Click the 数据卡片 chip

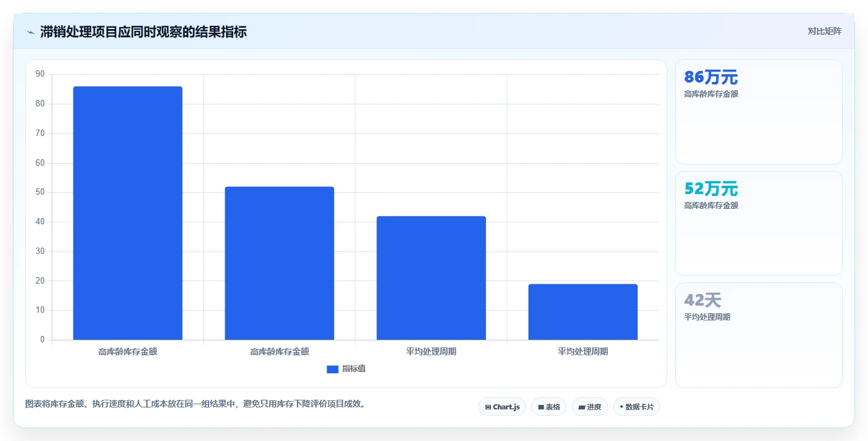tap(636, 407)
